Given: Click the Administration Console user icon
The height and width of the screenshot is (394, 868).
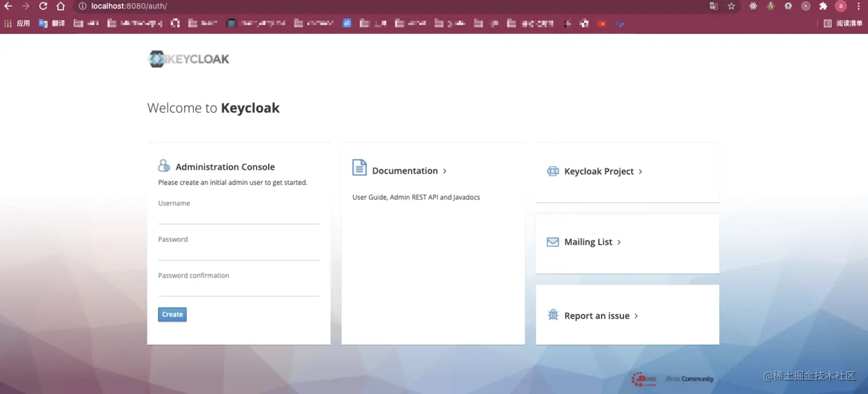Looking at the screenshot, I should (164, 166).
